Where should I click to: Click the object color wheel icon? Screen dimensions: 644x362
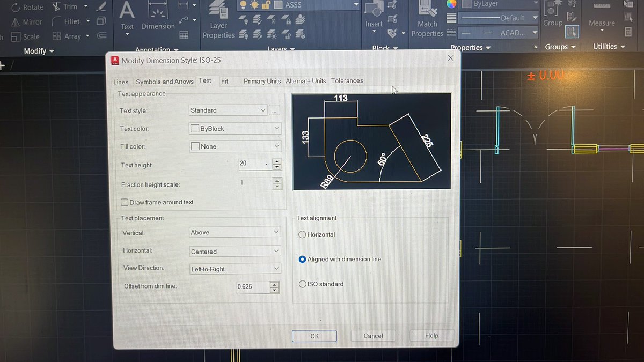451,4
